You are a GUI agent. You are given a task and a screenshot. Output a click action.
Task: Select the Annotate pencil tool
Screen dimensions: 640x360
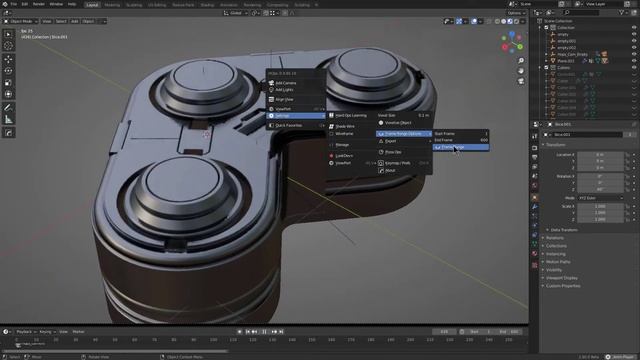pos(8,108)
